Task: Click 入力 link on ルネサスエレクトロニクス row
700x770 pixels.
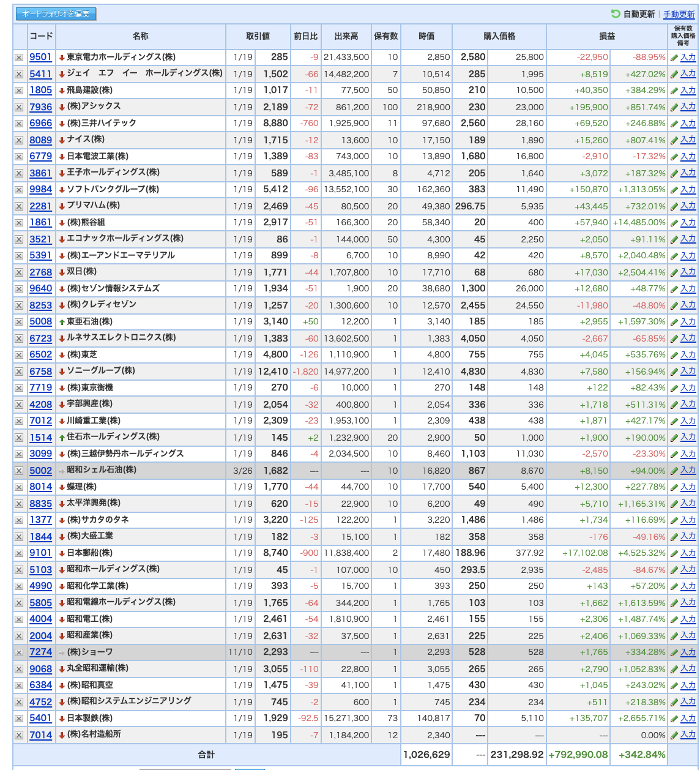Action: [x=688, y=338]
